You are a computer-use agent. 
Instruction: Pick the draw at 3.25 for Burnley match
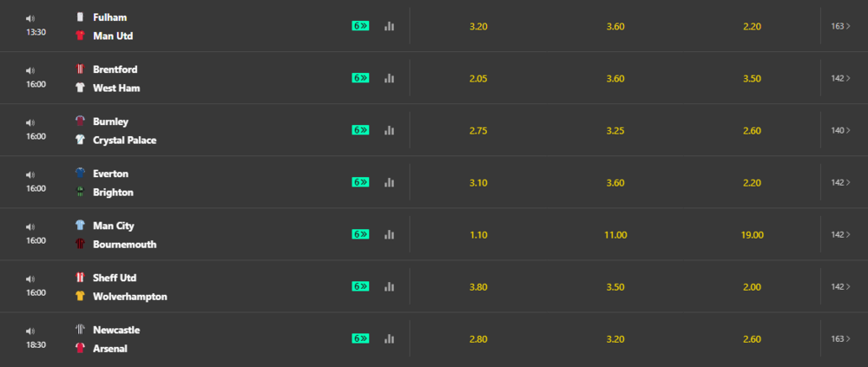pyautogui.click(x=615, y=131)
